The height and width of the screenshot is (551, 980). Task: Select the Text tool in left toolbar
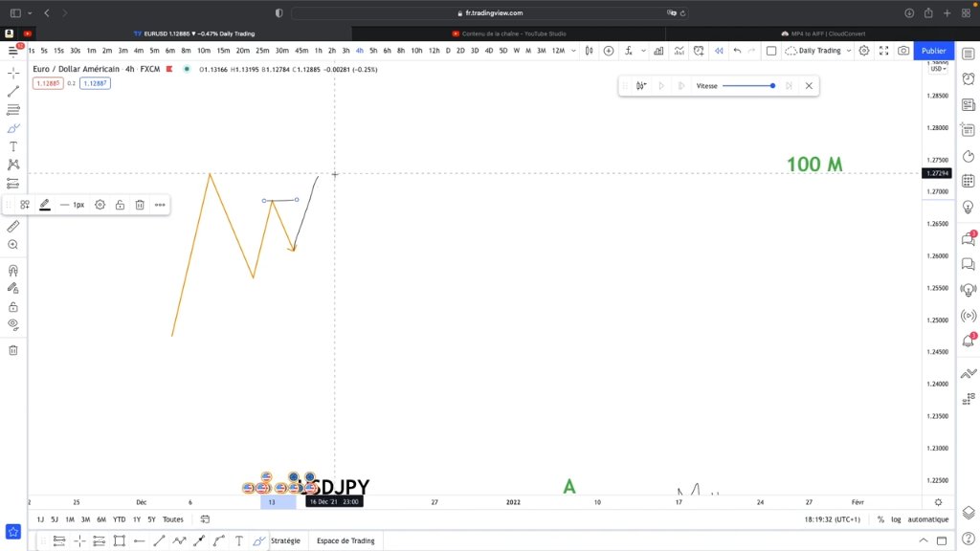tap(13, 146)
